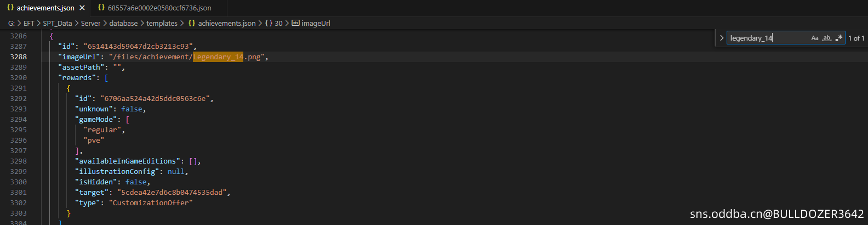Screen dimensions: 868x225
Task: Click the find input containing legendary_14
Action: pos(768,38)
